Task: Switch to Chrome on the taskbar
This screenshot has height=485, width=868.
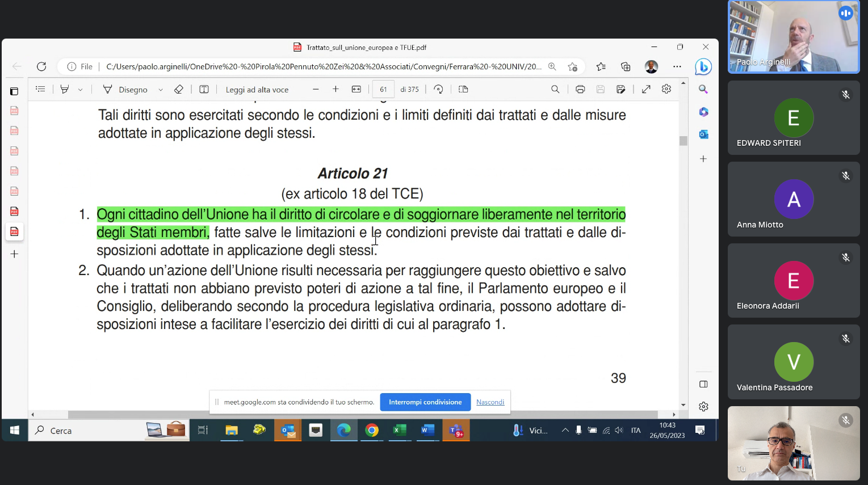Action: [x=372, y=431]
